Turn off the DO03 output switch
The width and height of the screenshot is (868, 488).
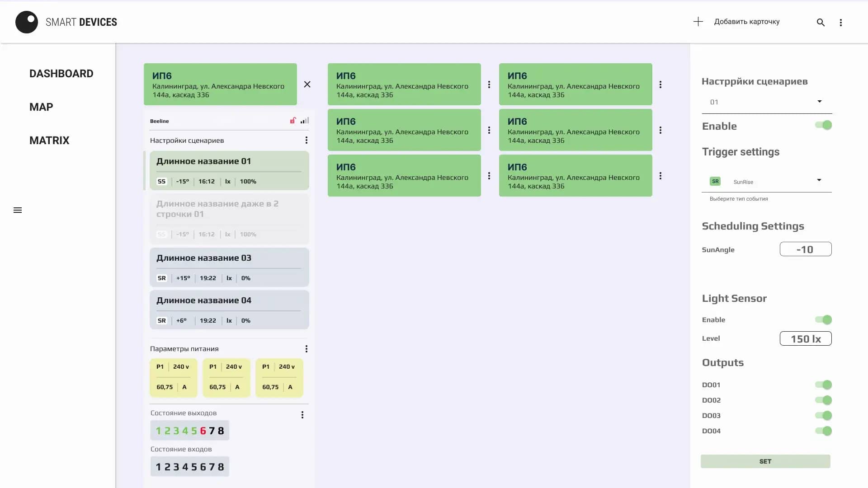click(x=823, y=416)
